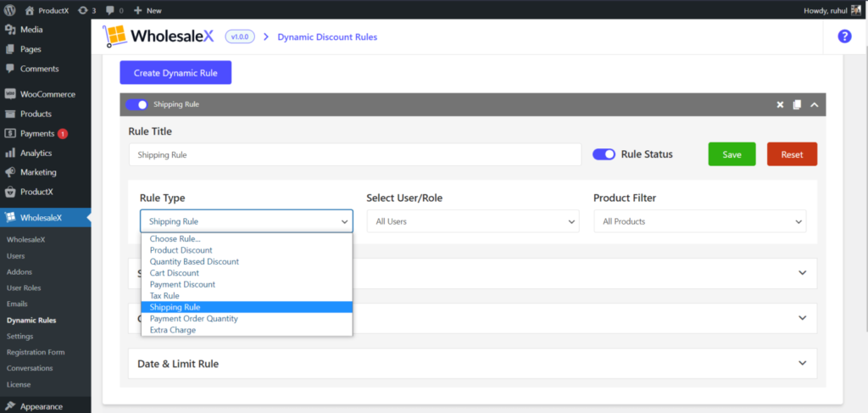
Task: Open the Product Filter dropdown
Action: tap(700, 220)
